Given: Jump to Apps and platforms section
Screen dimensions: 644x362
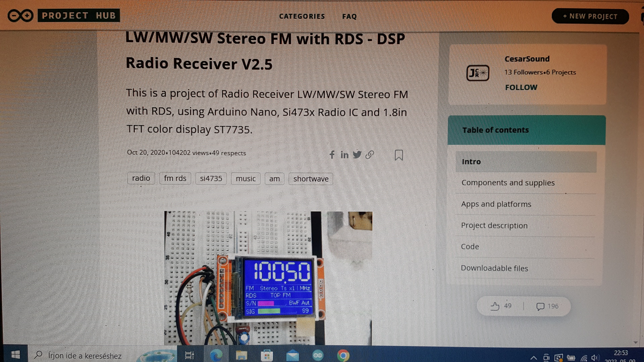Looking at the screenshot, I should pyautogui.click(x=526, y=204).
